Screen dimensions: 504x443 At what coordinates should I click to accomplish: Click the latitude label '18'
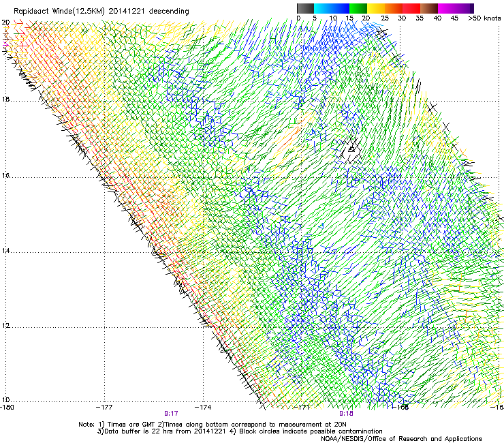[x=5, y=99]
